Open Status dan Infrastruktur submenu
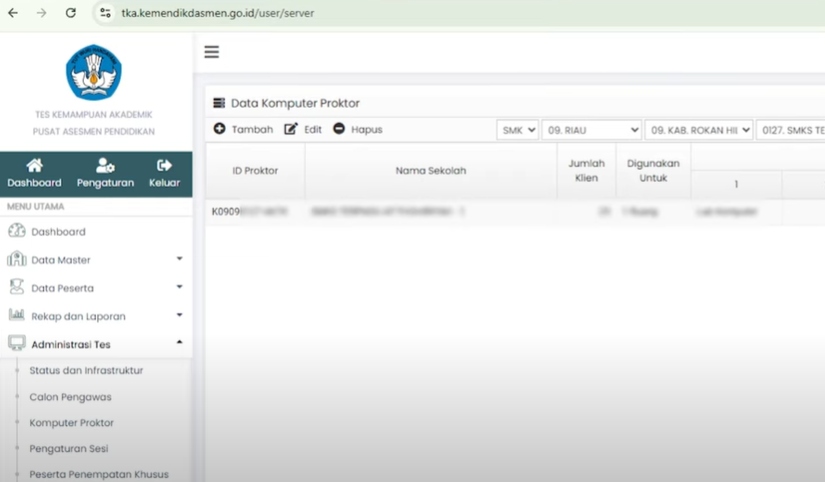The height and width of the screenshot is (482, 825). click(x=86, y=370)
